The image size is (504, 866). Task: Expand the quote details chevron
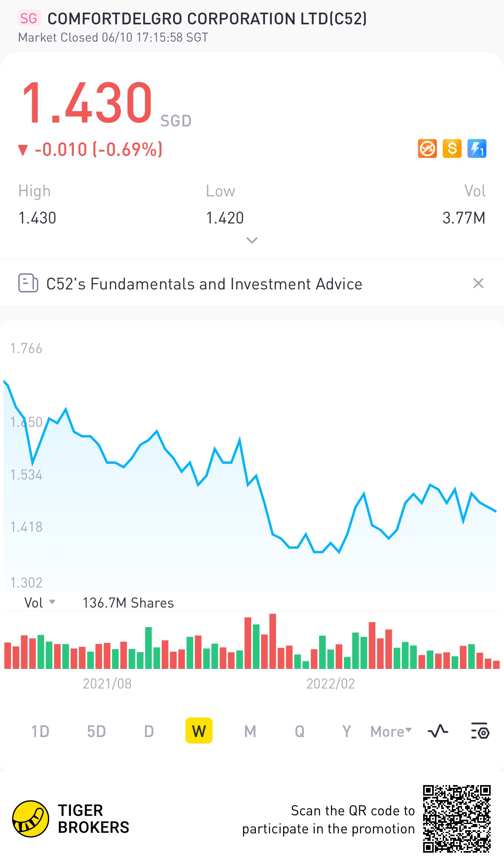252,240
